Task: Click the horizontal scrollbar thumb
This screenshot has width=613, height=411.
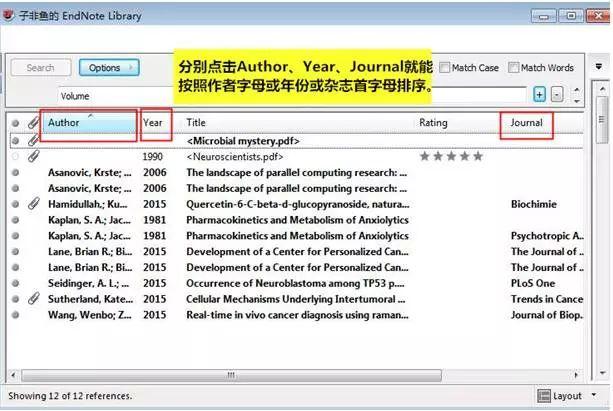Action: 231,375
